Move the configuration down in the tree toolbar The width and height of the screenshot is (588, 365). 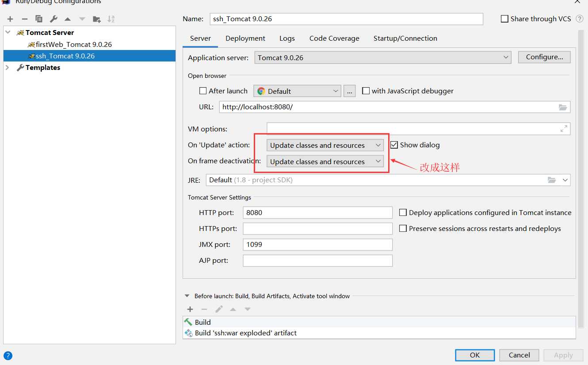point(82,19)
